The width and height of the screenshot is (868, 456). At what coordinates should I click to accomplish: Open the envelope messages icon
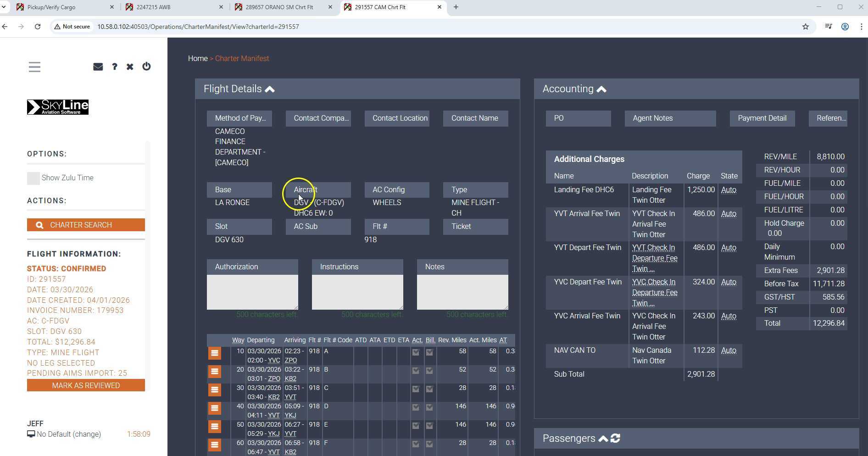click(98, 67)
